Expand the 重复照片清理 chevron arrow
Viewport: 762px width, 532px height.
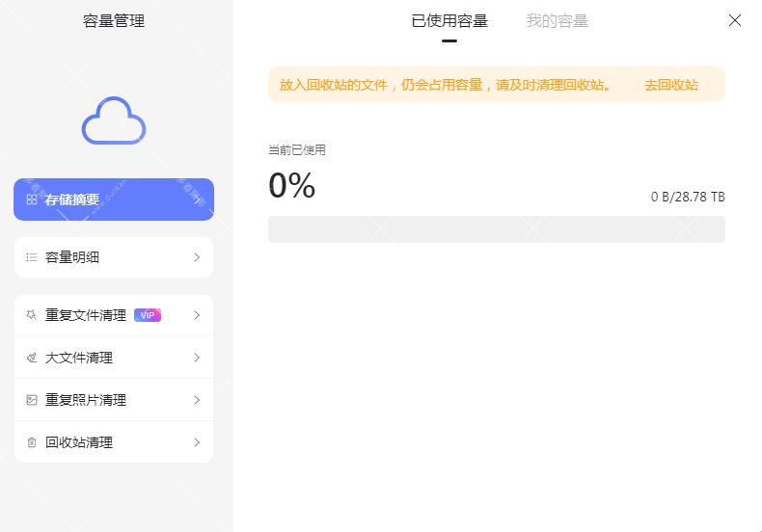[x=197, y=400]
